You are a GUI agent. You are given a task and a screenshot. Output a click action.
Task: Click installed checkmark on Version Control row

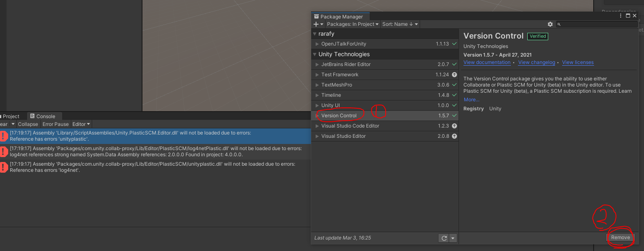[x=454, y=116]
